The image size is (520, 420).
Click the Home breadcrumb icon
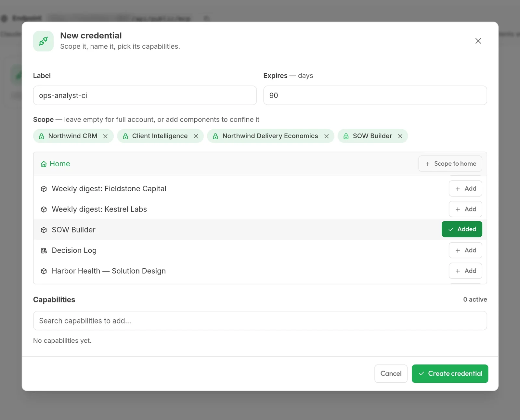[44, 164]
